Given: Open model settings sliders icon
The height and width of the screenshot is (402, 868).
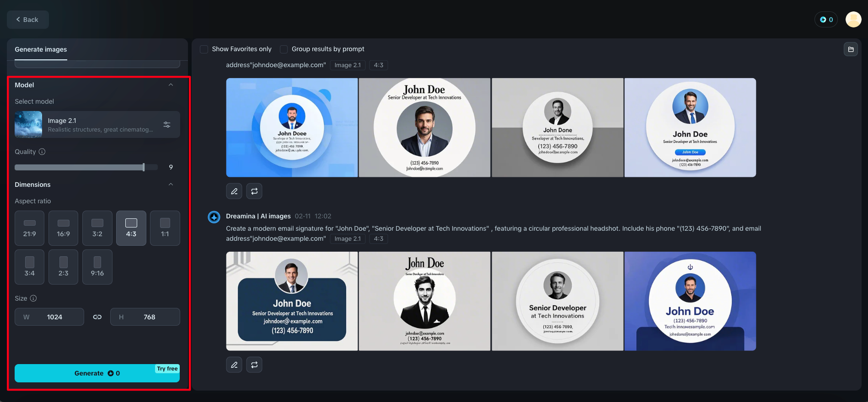Looking at the screenshot, I should (x=167, y=125).
